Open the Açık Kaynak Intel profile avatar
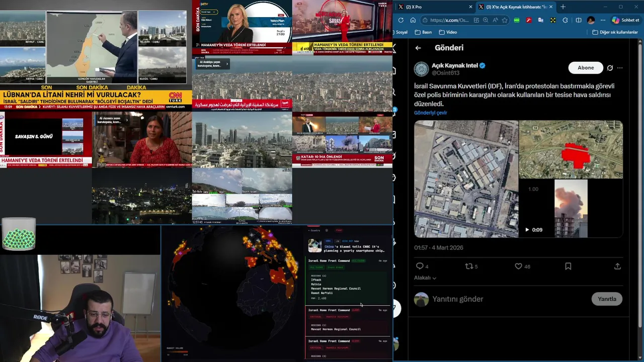Image resolution: width=644 pixels, height=362 pixels. (x=421, y=69)
